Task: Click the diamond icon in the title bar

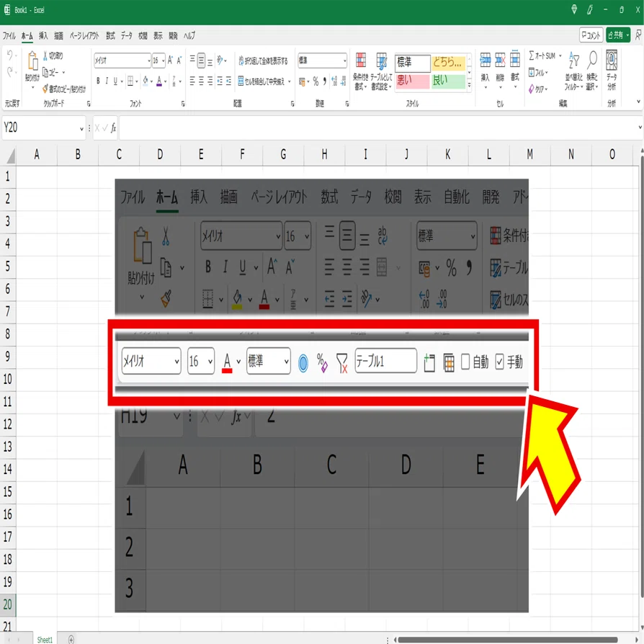Action: pyautogui.click(x=574, y=9)
